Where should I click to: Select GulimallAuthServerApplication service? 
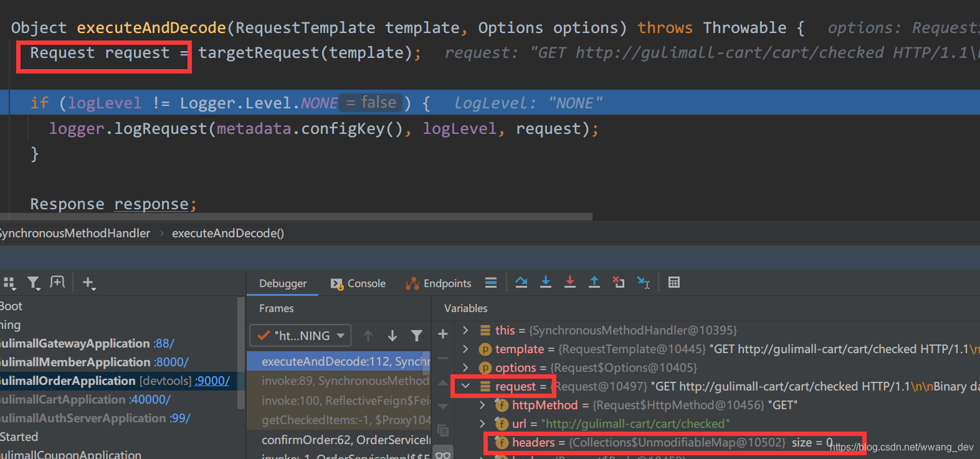click(95, 418)
